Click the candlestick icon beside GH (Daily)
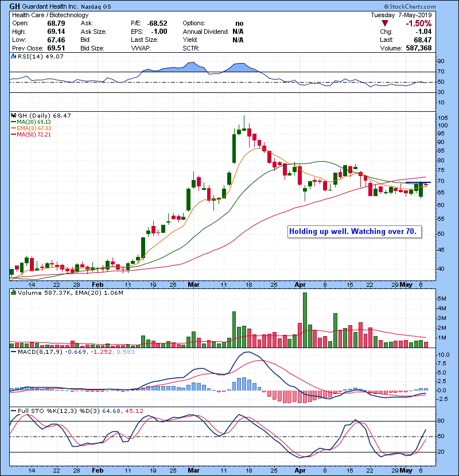The image size is (459, 476). (x=13, y=115)
